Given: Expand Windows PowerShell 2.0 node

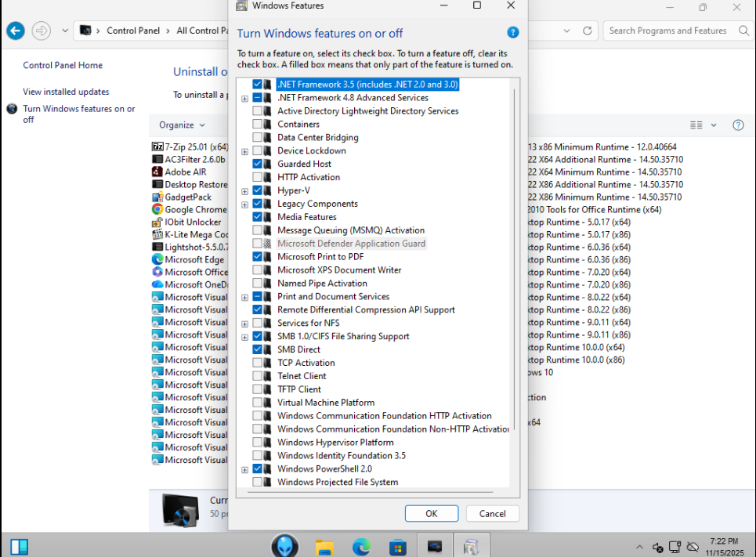Looking at the screenshot, I should point(245,470).
